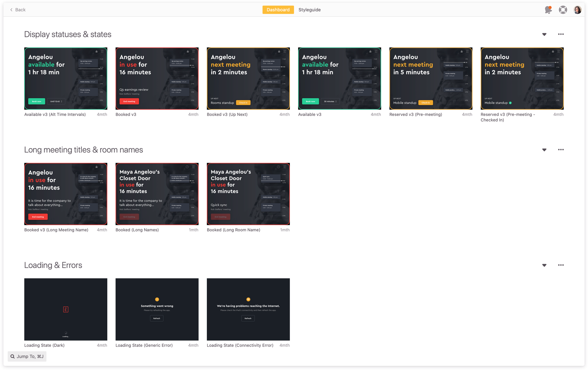The width and height of the screenshot is (588, 370).
Task: Click the Long meeting titles & room names heading
Action: pos(84,150)
